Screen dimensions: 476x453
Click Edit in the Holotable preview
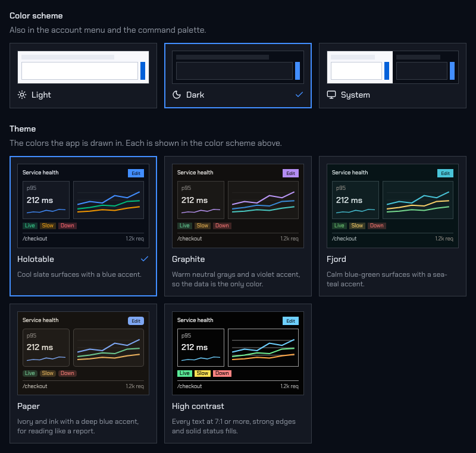point(136,173)
